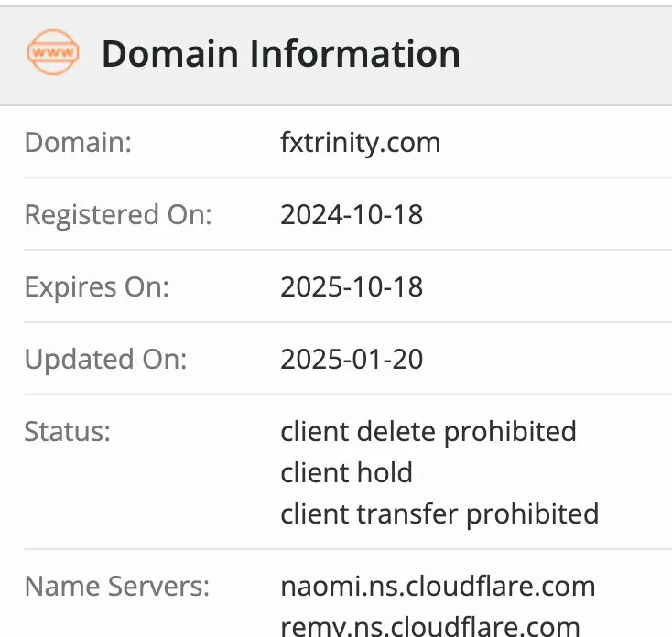Click the Domain Information heading

coord(280,55)
